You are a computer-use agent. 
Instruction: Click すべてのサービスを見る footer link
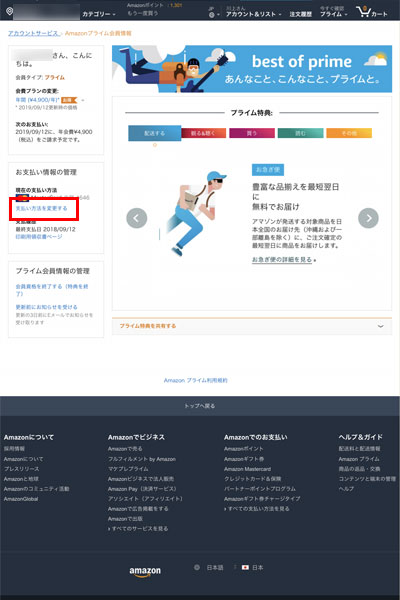tap(140, 528)
